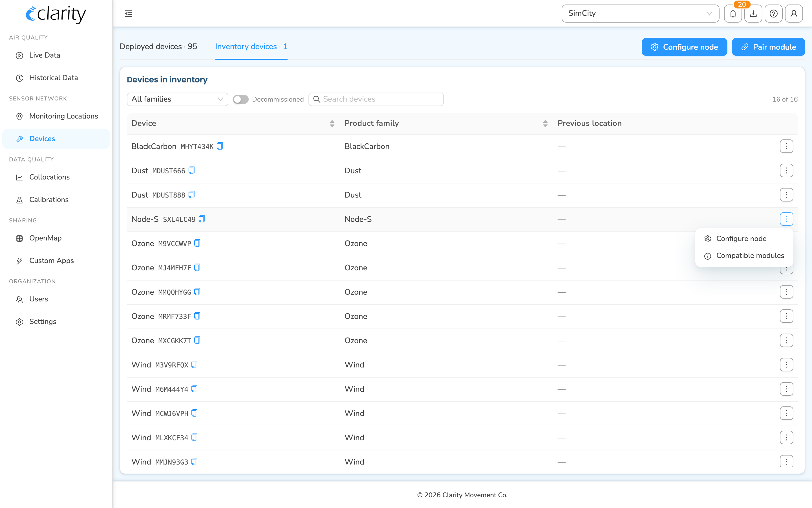812x508 pixels.
Task: Choose Compatible modules from the context menu
Action: pyautogui.click(x=744, y=256)
